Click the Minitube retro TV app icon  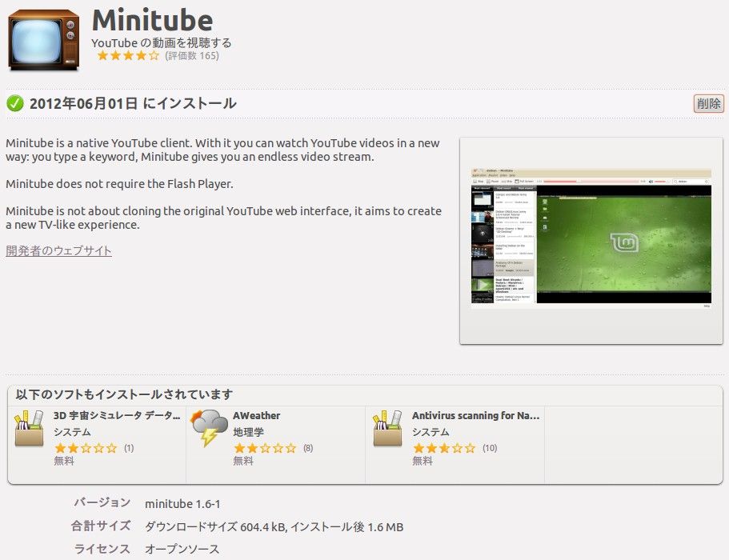point(44,41)
